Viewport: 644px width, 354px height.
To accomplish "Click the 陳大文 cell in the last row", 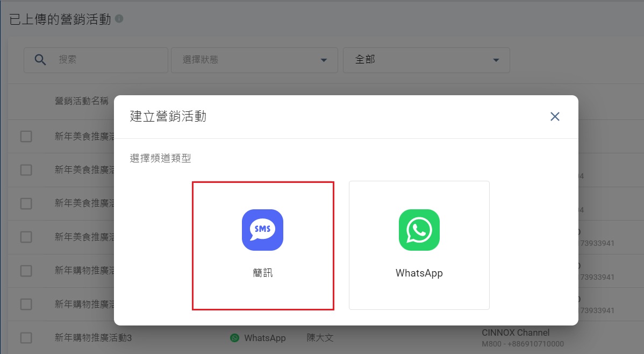I will pyautogui.click(x=320, y=338).
